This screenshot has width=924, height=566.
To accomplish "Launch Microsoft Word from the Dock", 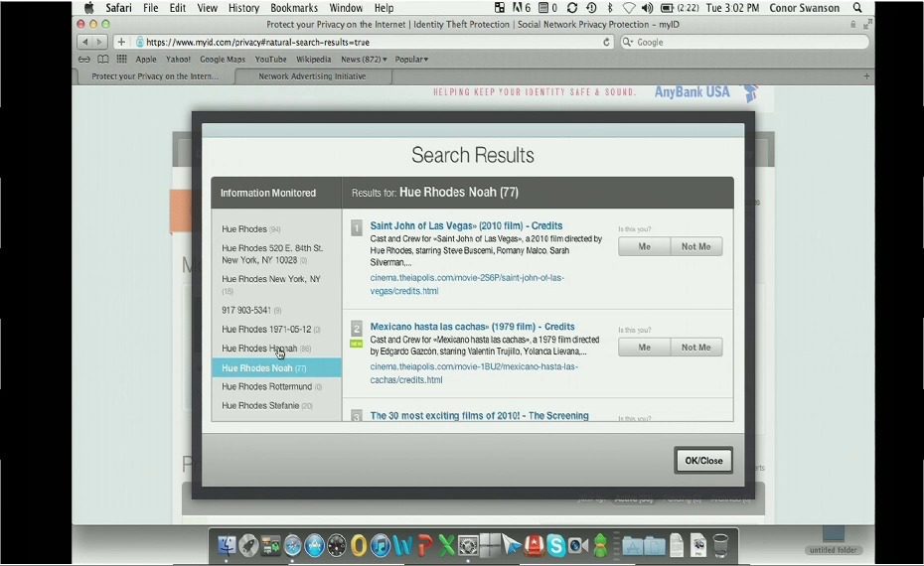I will (x=403, y=545).
